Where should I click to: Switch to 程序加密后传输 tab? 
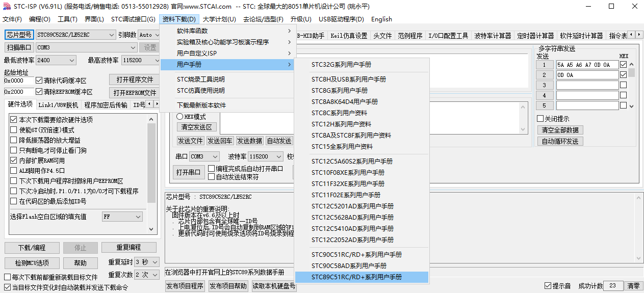(106, 105)
